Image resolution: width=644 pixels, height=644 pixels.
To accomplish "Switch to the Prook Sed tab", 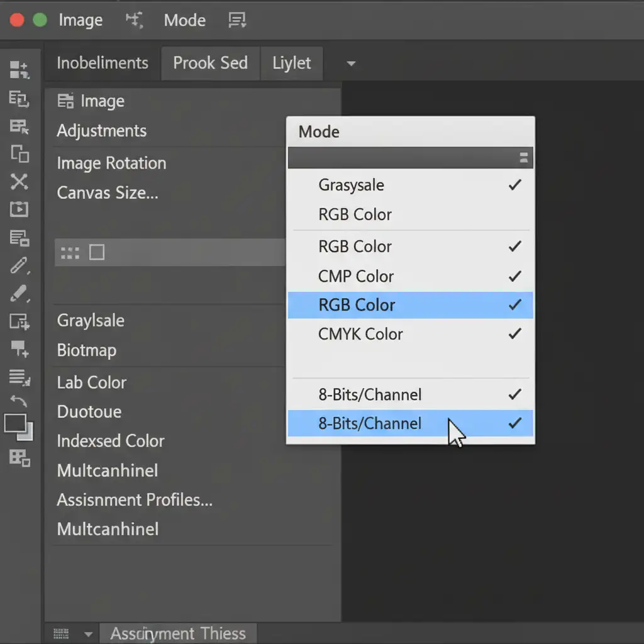I will pos(210,63).
